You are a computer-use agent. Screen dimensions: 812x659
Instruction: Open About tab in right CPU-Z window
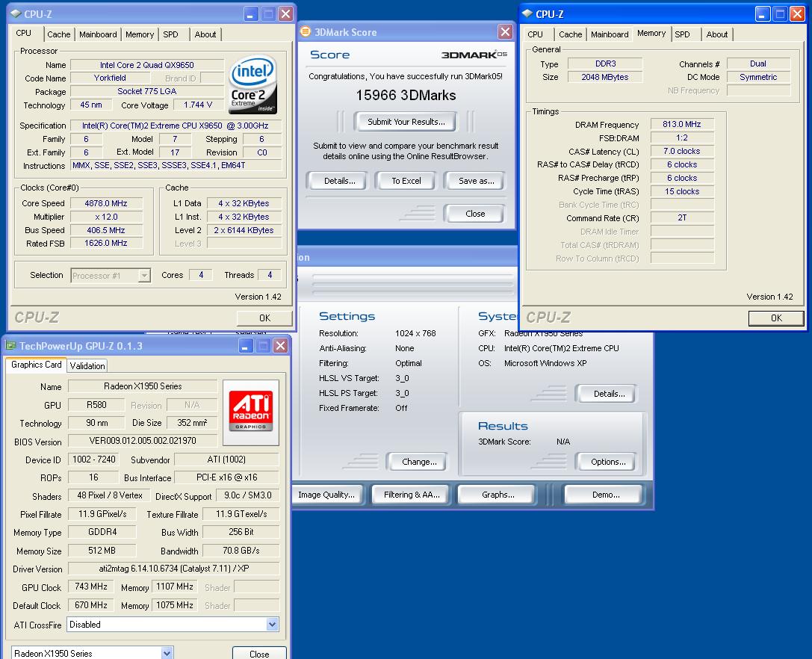click(x=716, y=34)
